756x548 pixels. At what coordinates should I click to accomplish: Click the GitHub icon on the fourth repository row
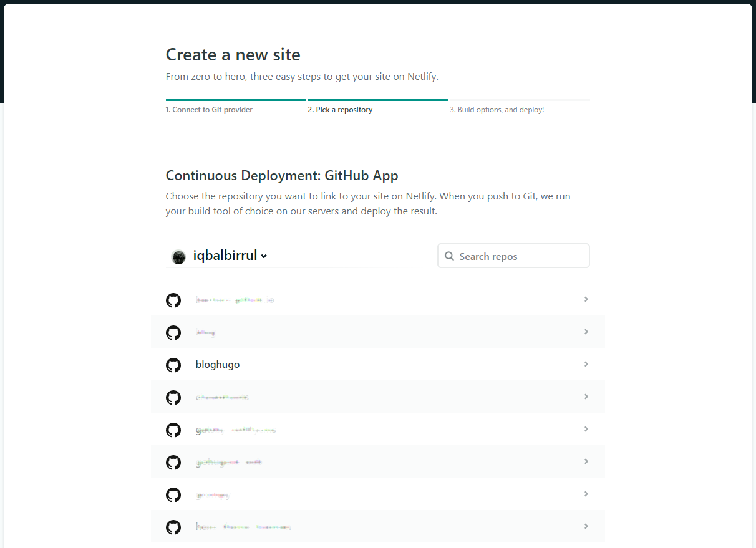coord(173,397)
